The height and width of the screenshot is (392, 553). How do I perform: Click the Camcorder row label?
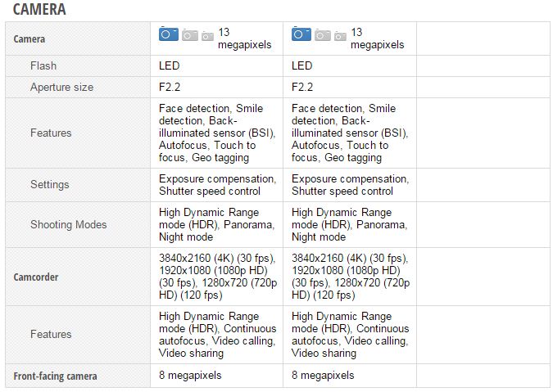tap(36, 277)
